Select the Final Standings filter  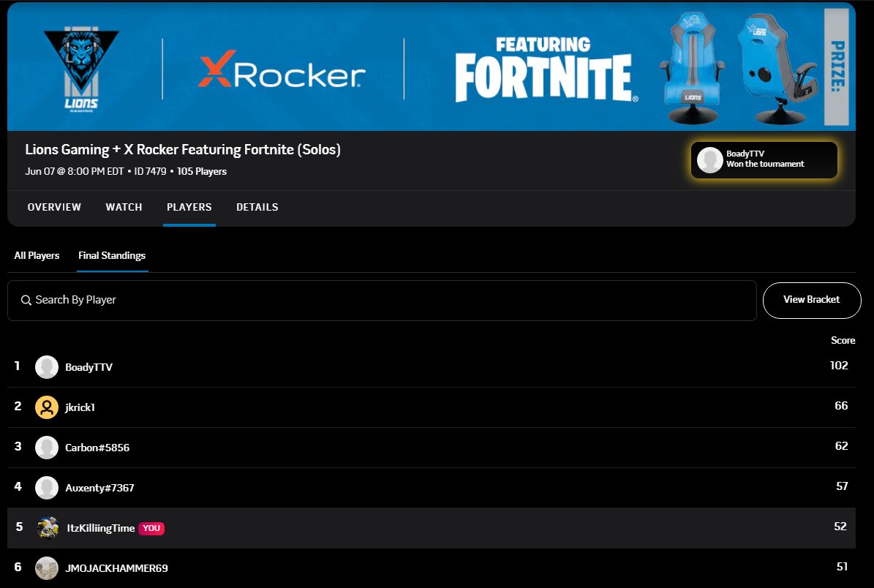111,255
